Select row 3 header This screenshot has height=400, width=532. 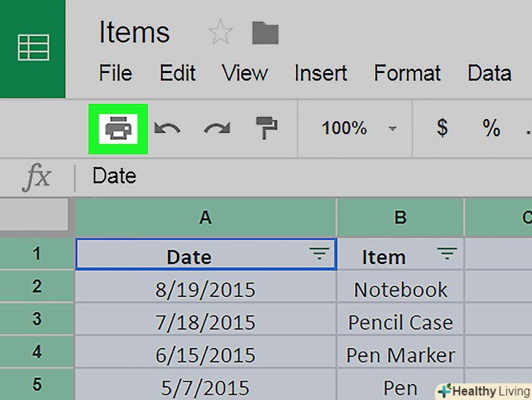pos(37,320)
